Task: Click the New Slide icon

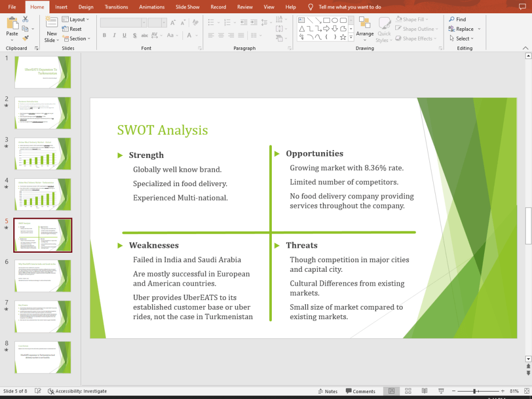Action: pyautogui.click(x=52, y=22)
